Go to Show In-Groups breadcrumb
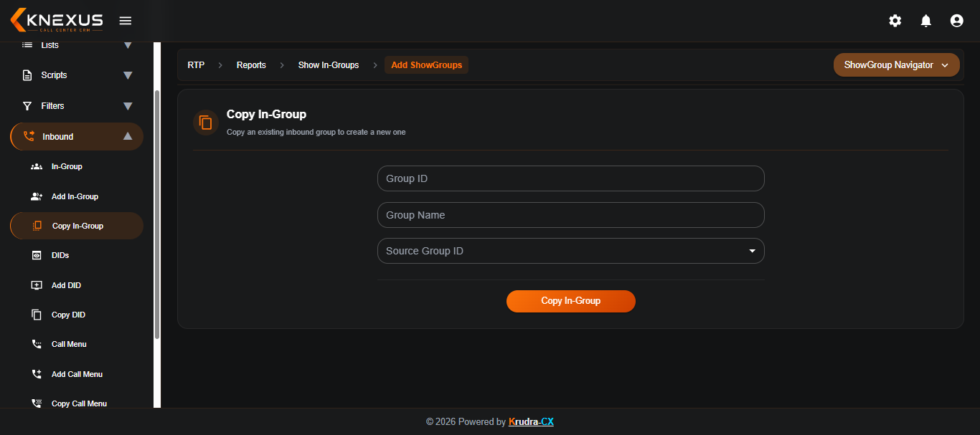Image resolution: width=980 pixels, height=435 pixels. coord(329,65)
